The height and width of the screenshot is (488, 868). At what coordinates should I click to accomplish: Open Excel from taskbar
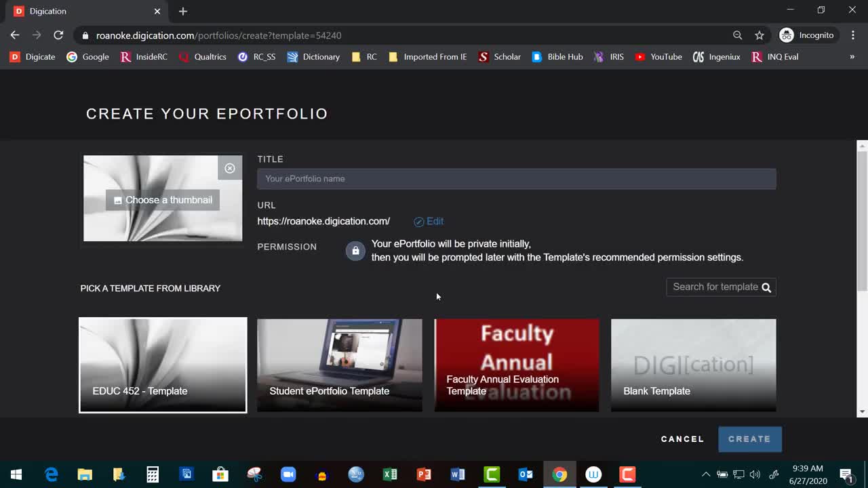(x=390, y=474)
